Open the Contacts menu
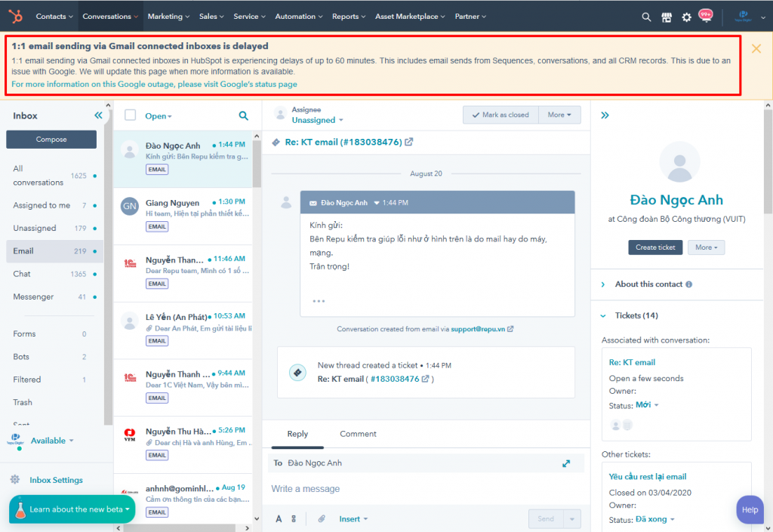This screenshot has width=773, height=532. point(54,17)
